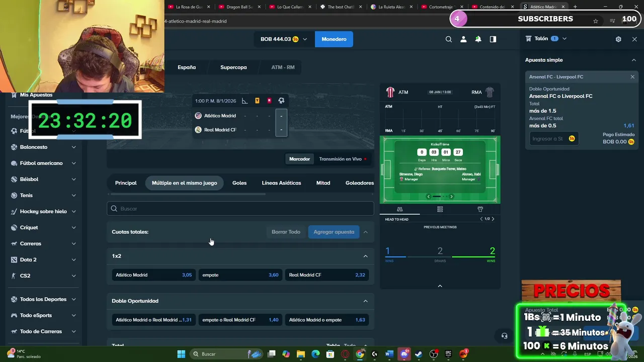Click the Buscar markets search field
The image size is (644, 362).
(240, 209)
